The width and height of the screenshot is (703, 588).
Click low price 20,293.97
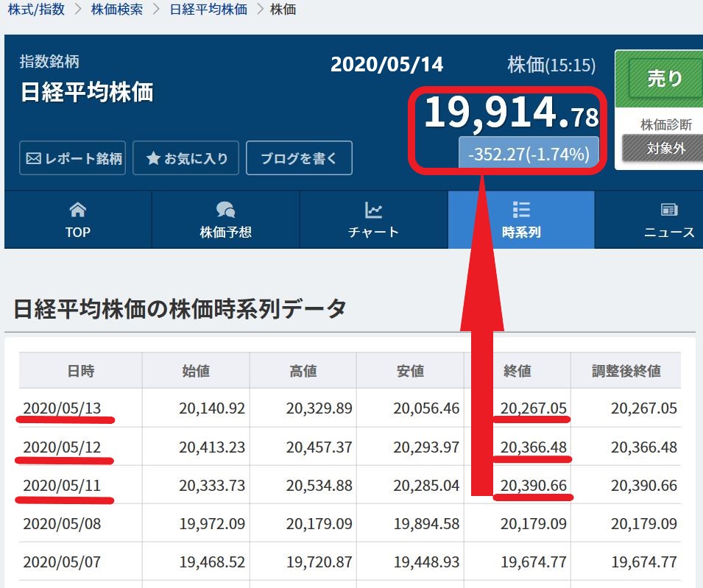[x=426, y=447]
